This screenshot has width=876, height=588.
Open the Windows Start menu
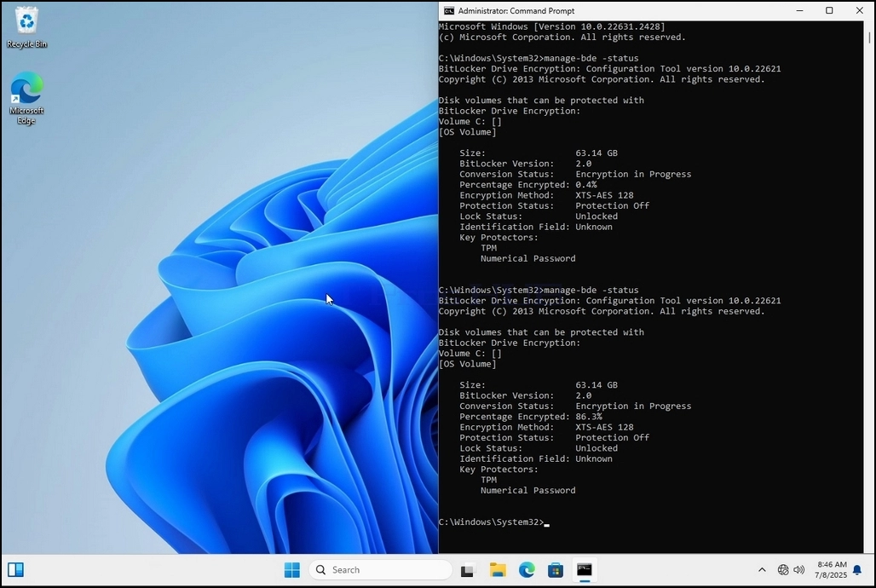click(x=291, y=569)
